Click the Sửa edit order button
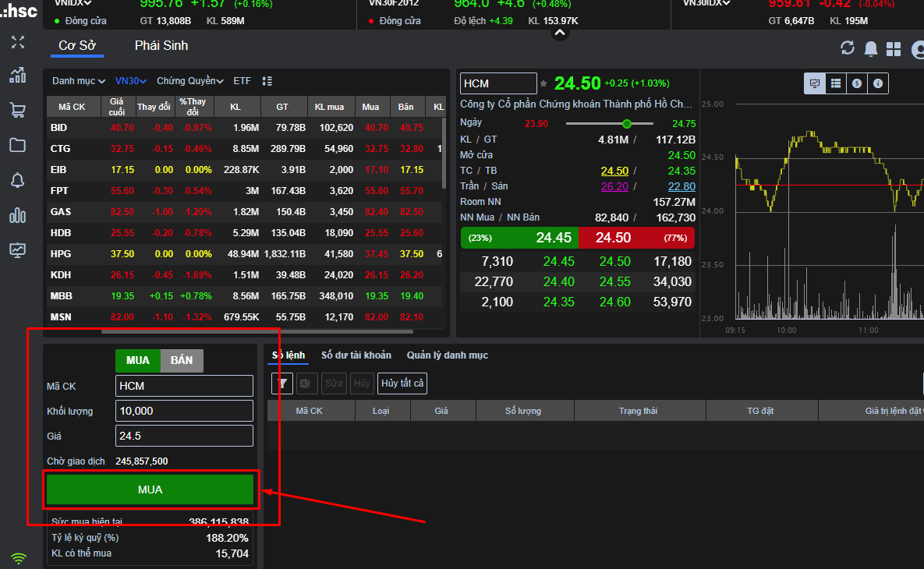The height and width of the screenshot is (569, 924). pyautogui.click(x=334, y=383)
